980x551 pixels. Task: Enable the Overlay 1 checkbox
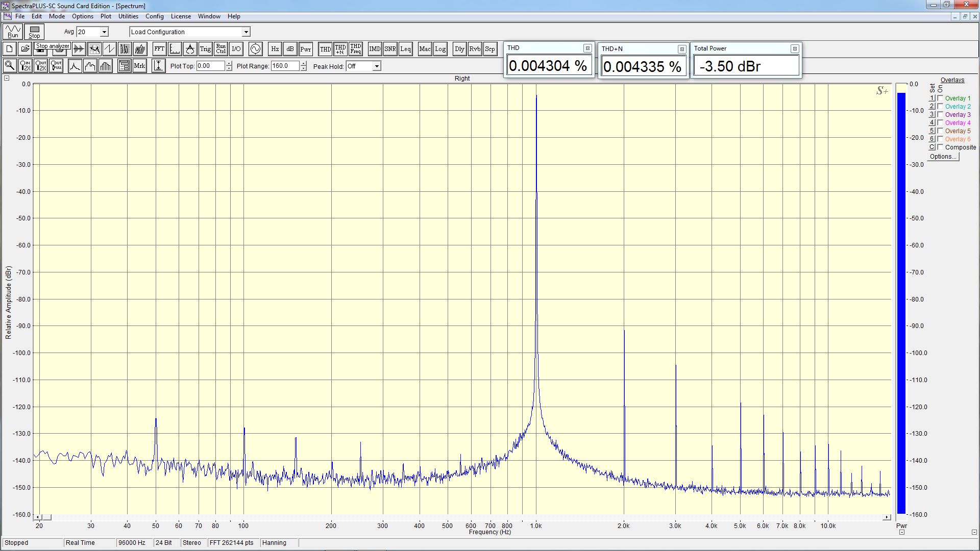coord(940,98)
